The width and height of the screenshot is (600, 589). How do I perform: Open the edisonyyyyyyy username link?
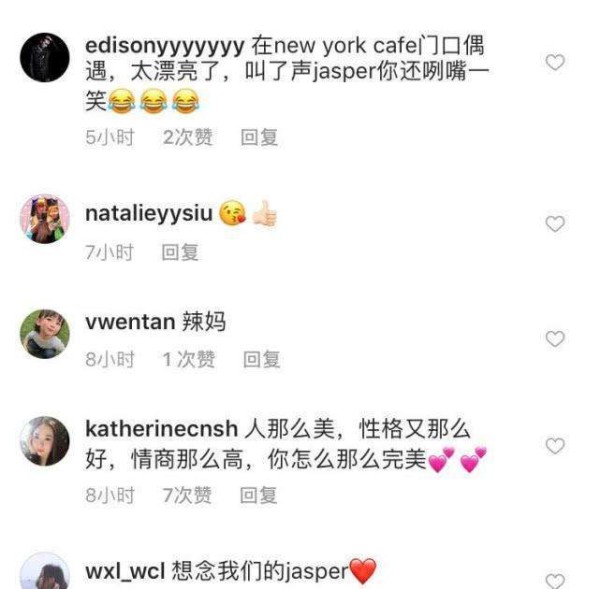[165, 47]
